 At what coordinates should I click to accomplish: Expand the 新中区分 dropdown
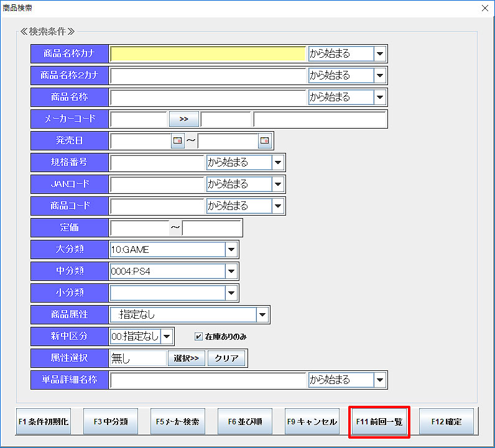[167, 337]
